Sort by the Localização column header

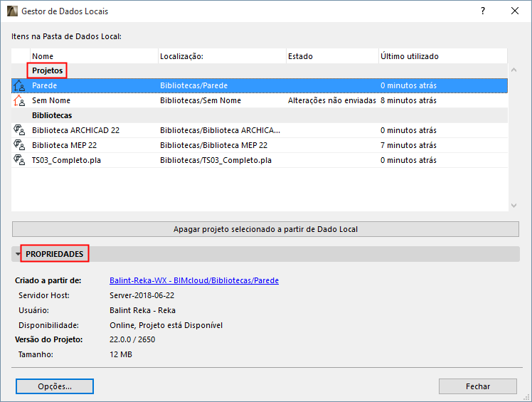(222, 56)
